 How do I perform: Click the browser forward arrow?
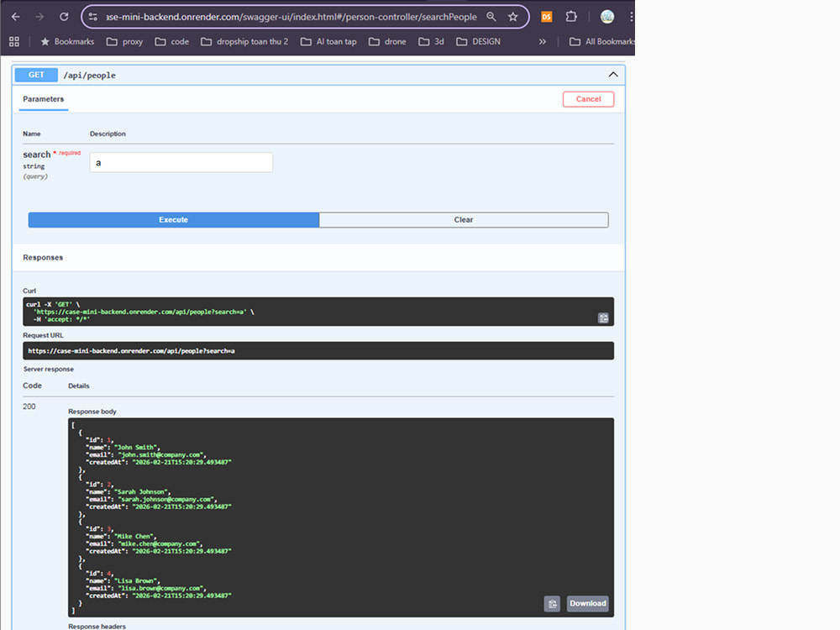39,17
